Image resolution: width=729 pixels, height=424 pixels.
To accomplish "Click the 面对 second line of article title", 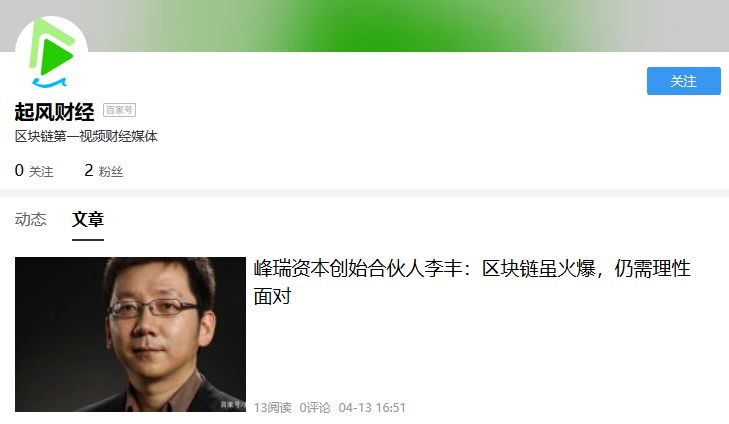I will [x=272, y=296].
